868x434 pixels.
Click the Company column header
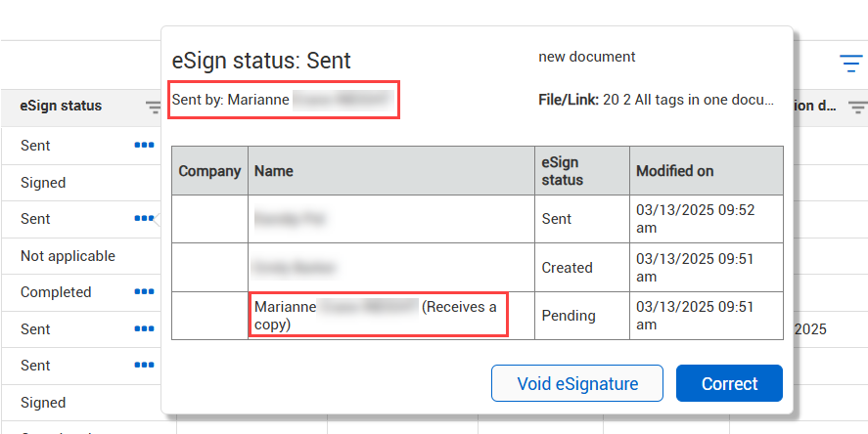pos(209,171)
